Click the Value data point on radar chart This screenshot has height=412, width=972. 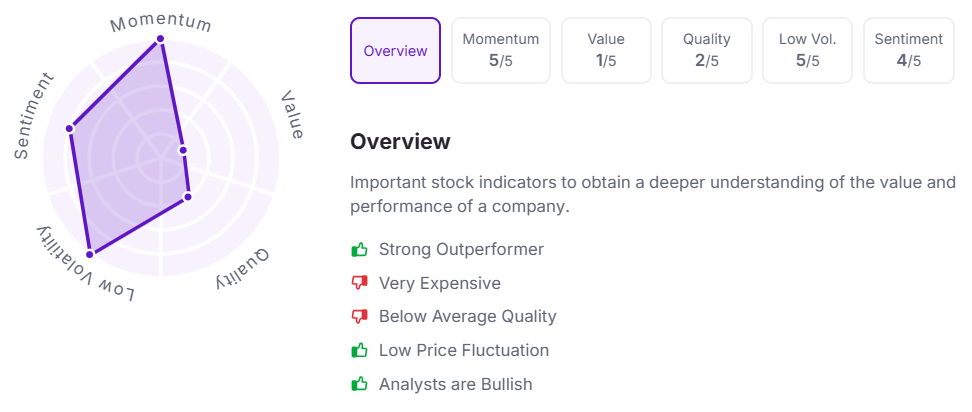[x=183, y=150]
